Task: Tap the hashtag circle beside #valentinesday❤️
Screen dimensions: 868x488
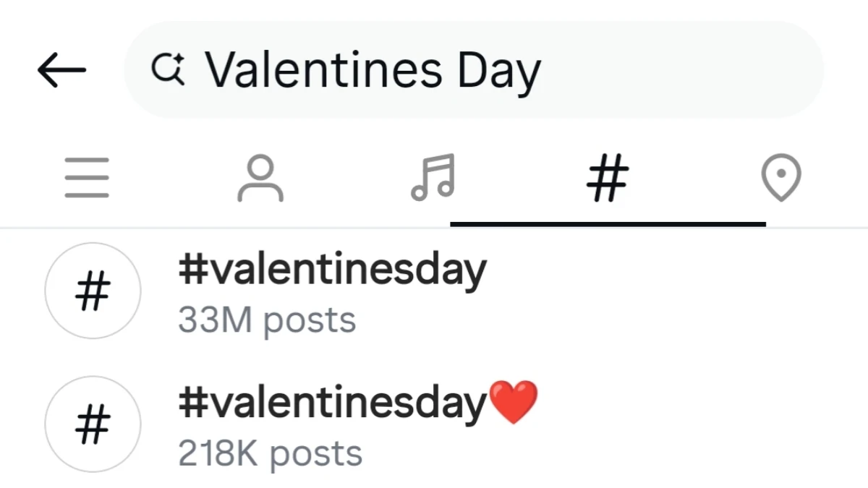Action: click(x=93, y=425)
